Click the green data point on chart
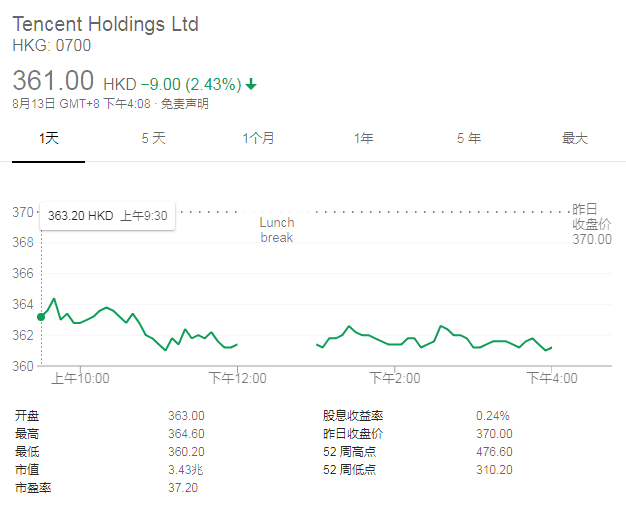Image resolution: width=626 pixels, height=510 pixels. point(41,317)
